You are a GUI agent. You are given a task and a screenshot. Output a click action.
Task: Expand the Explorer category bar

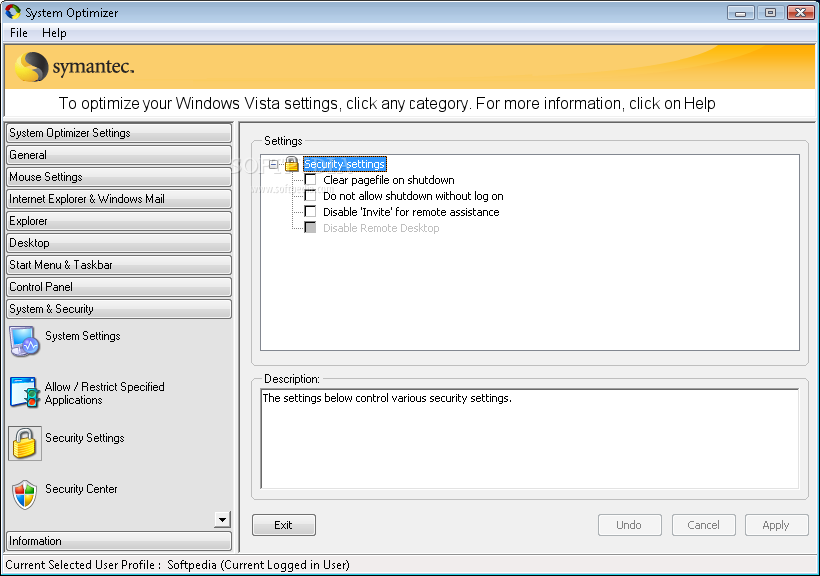point(119,221)
